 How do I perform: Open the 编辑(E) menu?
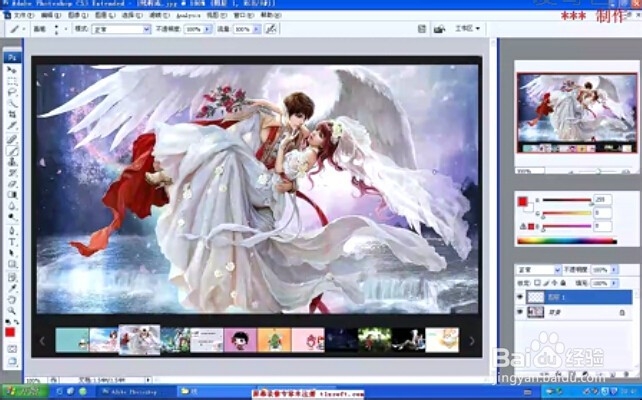click(x=51, y=15)
